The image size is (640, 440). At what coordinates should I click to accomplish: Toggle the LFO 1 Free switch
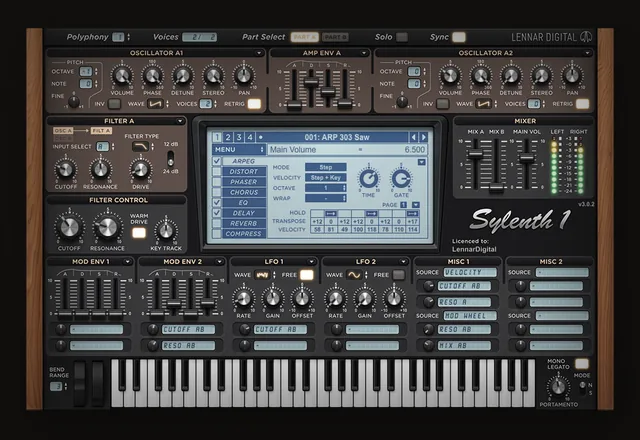click(307, 275)
